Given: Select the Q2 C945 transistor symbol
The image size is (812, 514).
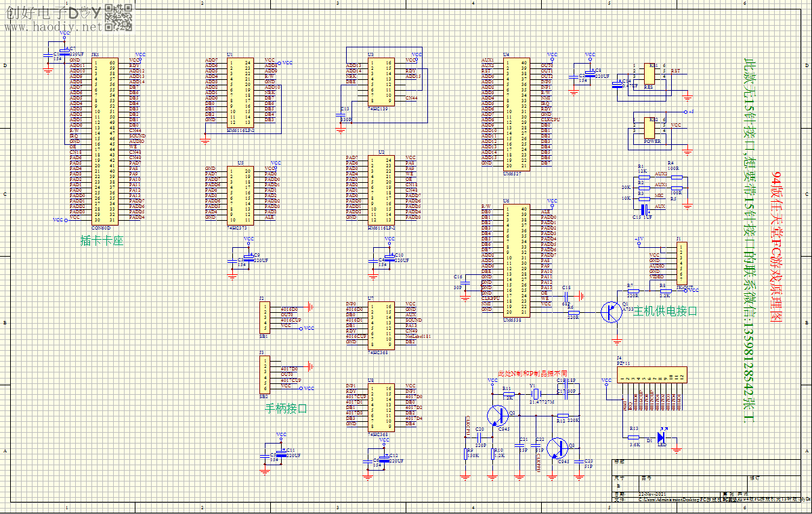Looking at the screenshot, I should [x=498, y=416].
